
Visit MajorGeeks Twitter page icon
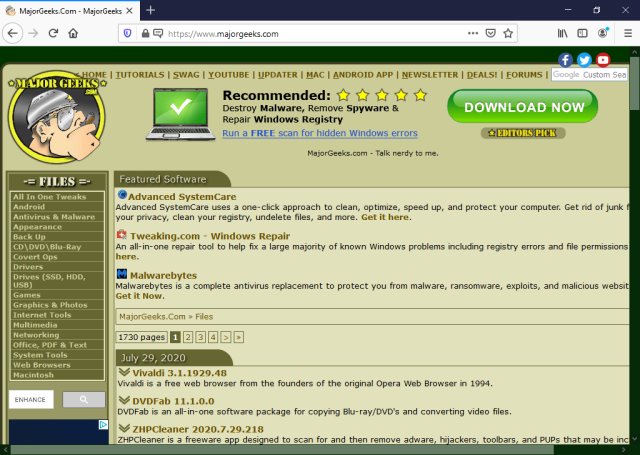click(x=584, y=60)
